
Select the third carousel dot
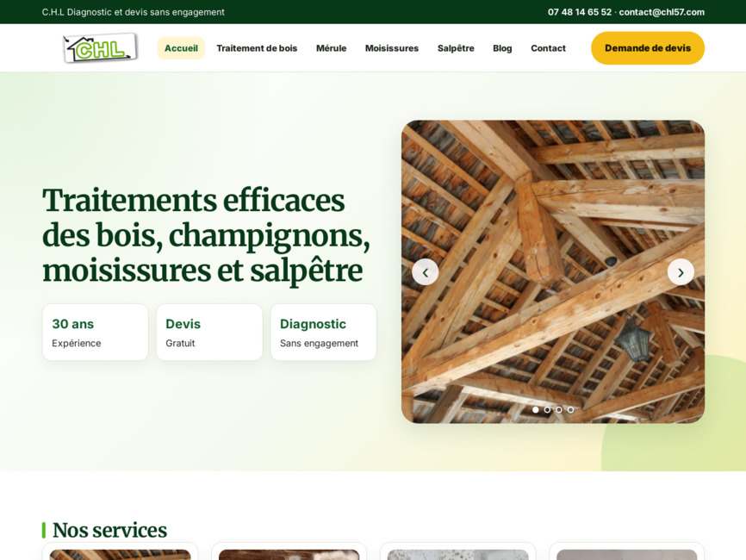coord(558,409)
